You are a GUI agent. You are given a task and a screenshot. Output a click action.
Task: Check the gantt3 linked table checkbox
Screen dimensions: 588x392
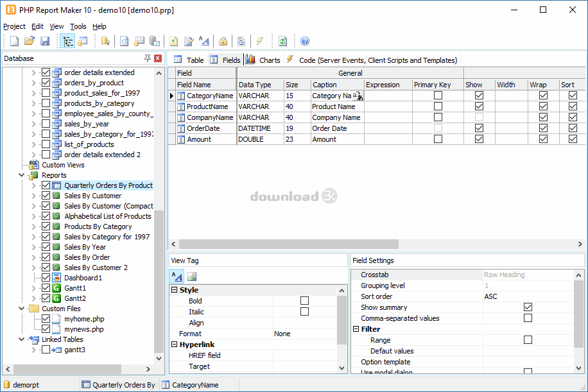(x=46, y=350)
